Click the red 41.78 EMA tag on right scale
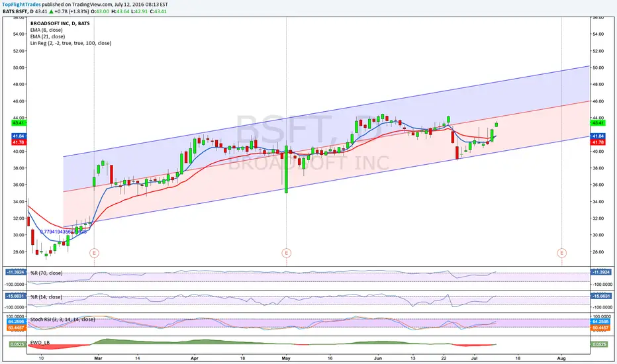 598,142
